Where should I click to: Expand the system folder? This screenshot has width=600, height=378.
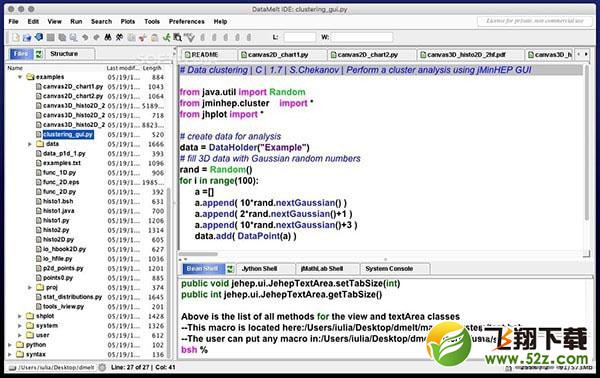pos(20,326)
